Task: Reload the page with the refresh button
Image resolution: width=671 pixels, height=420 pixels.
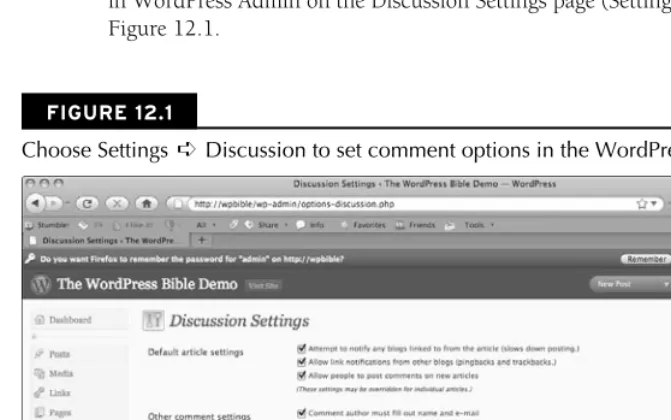Action: tap(87, 204)
